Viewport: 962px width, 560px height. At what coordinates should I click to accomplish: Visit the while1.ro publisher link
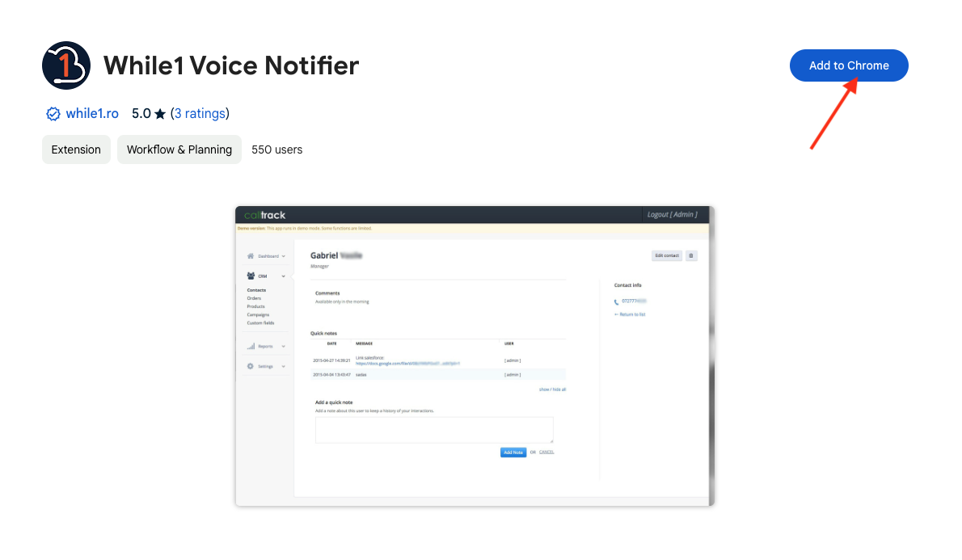pos(92,114)
